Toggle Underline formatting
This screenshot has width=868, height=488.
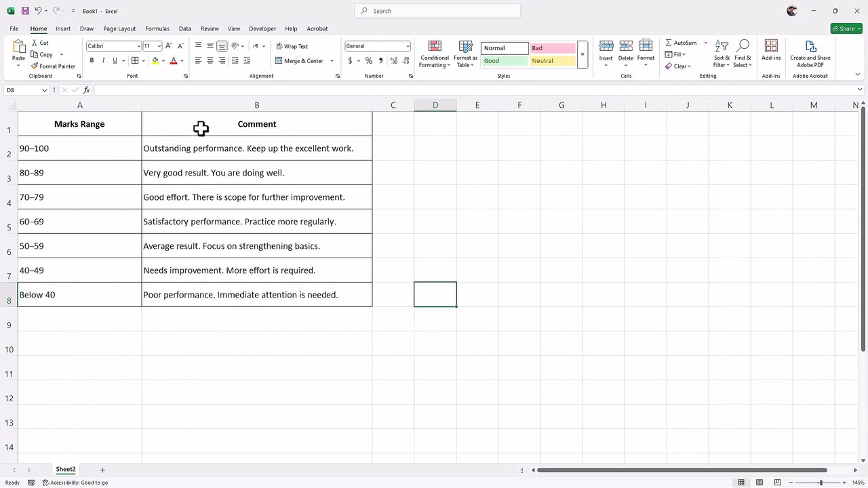coord(115,60)
